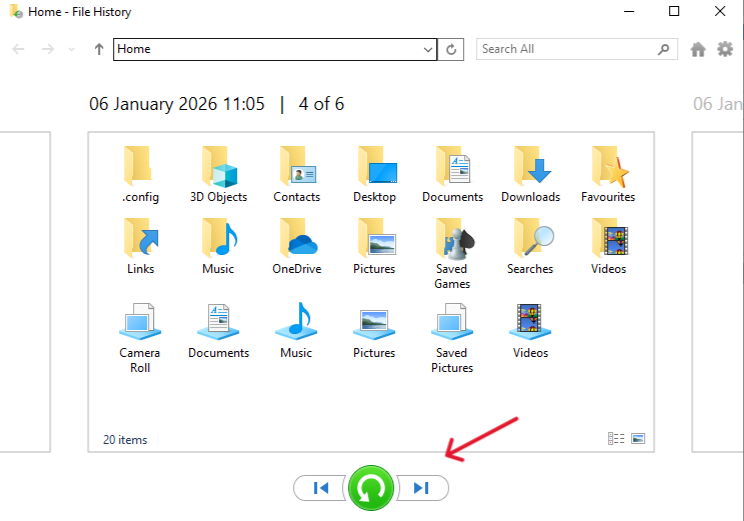
Task: Select the Pictures library icon
Action: (x=374, y=324)
